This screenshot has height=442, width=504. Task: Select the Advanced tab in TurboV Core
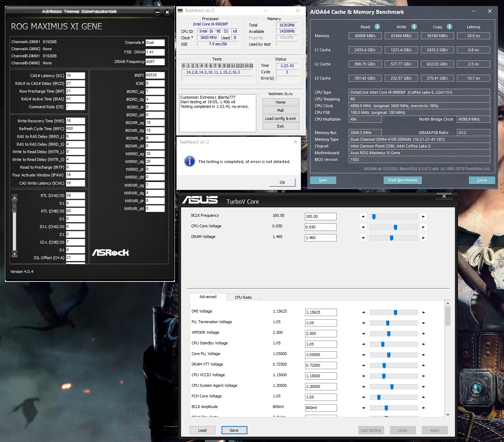pyautogui.click(x=208, y=297)
